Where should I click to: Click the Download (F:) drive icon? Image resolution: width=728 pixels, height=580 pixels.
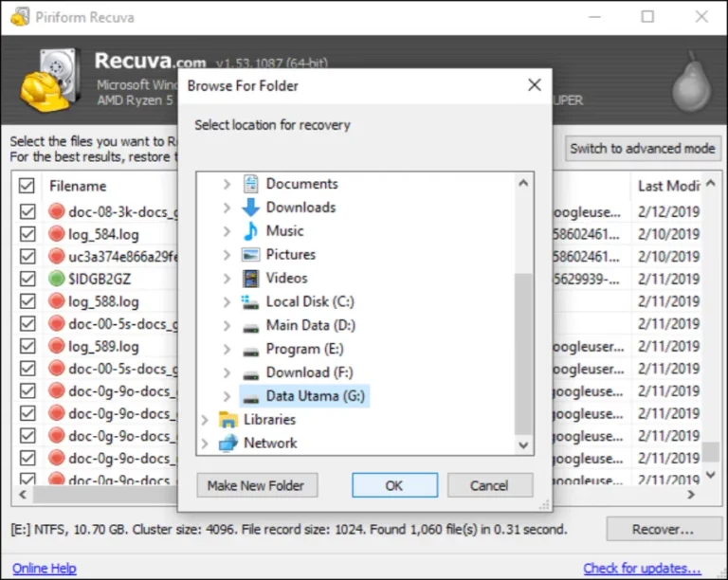250,375
